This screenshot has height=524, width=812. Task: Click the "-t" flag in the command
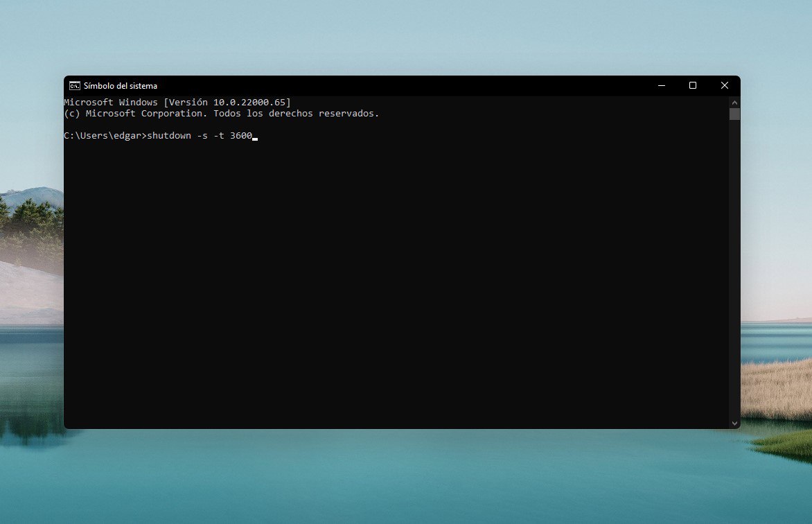coord(218,135)
